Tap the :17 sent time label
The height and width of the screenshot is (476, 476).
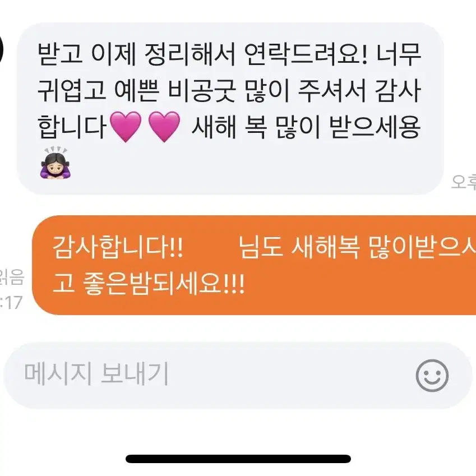click(x=11, y=302)
